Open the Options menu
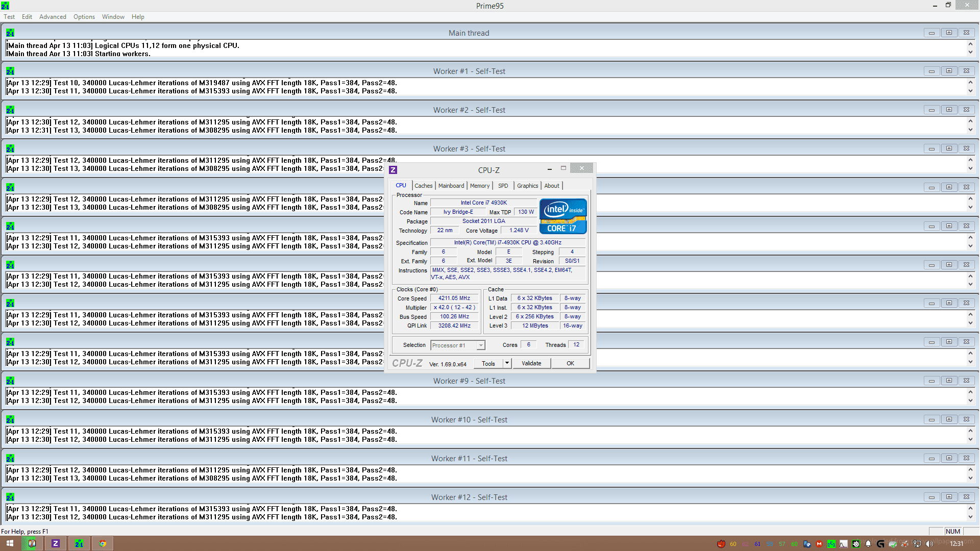Viewport: 980px width, 551px height. point(84,17)
